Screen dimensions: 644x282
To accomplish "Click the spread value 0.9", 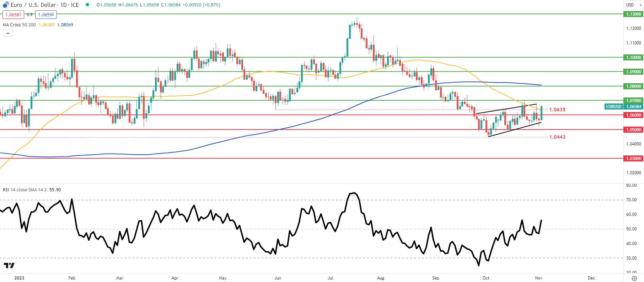I will pos(29,15).
